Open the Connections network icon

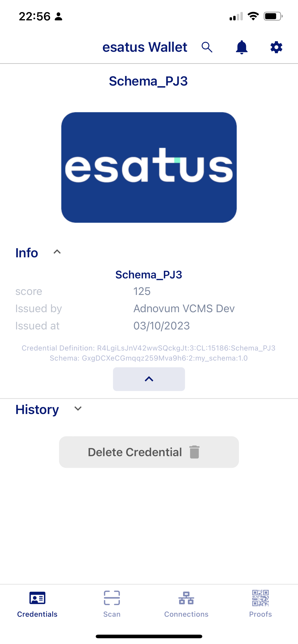tap(186, 598)
